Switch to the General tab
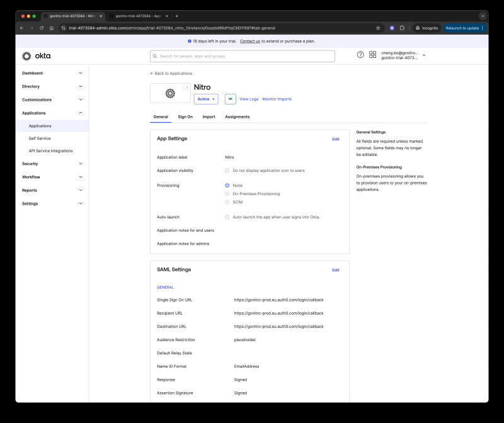 (161, 117)
